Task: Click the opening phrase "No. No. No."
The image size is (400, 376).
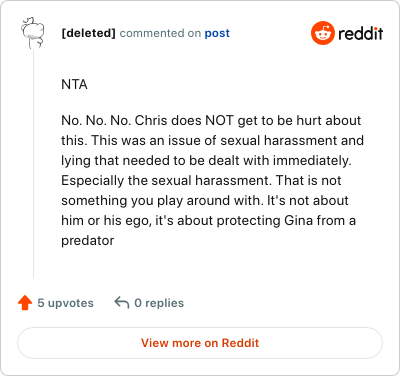Action: (96, 120)
